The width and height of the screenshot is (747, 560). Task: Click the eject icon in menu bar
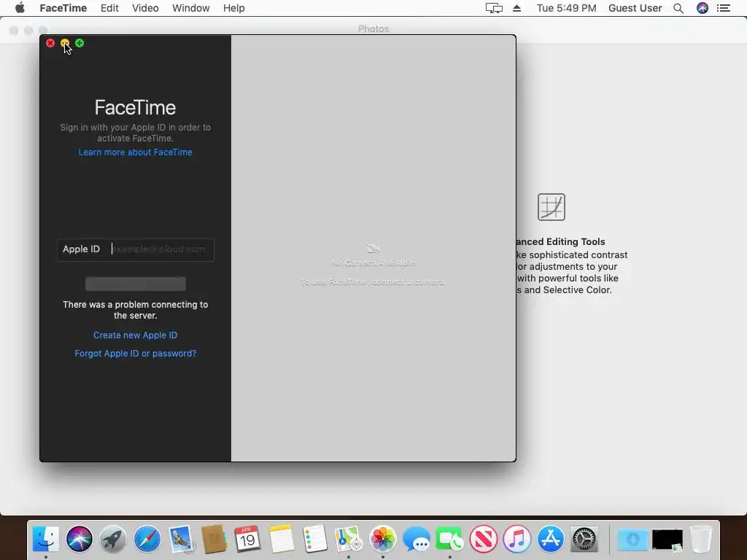(x=517, y=8)
